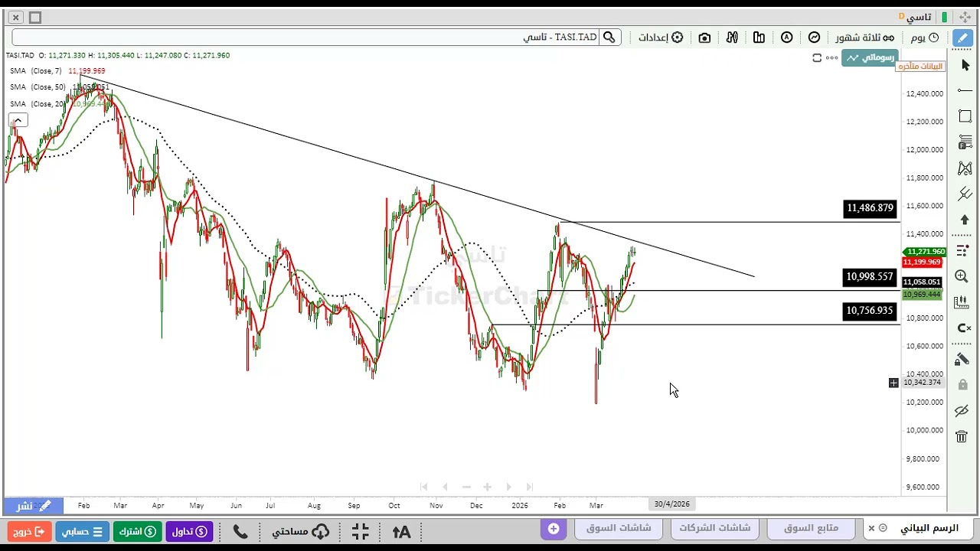Choose the horizontal line drawing tool
The image size is (980, 551).
[965, 91]
